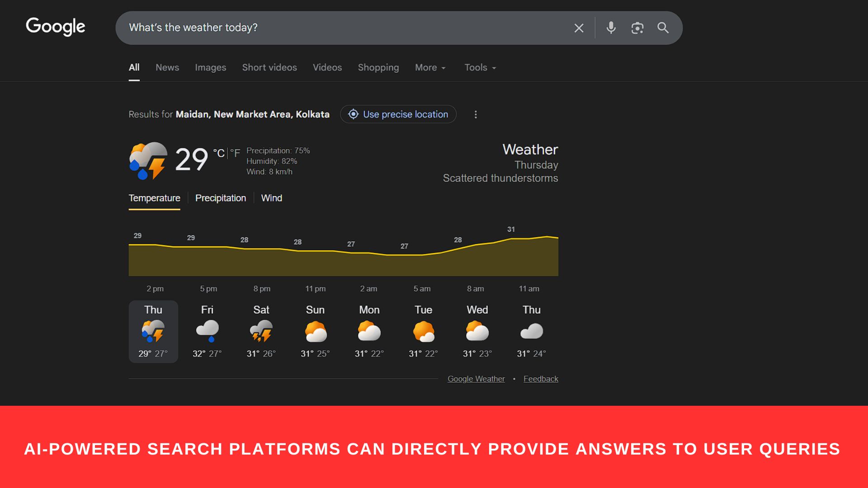Click the scattered thunderstorms weather icon
This screenshot has width=868, height=488.
148,160
